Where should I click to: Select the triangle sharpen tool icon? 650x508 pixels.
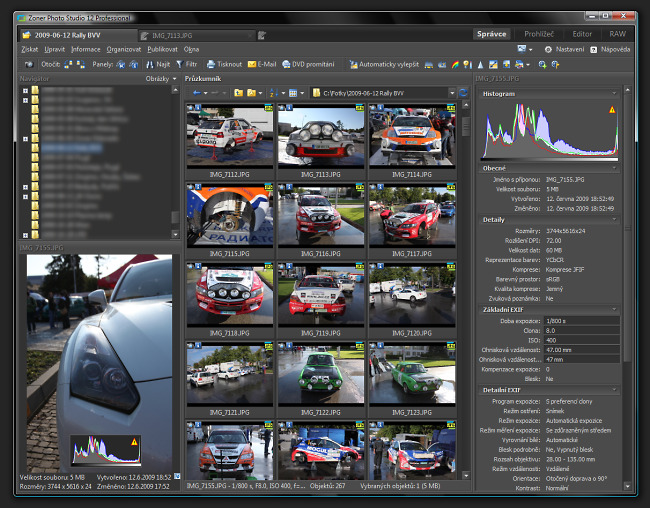click(480, 64)
